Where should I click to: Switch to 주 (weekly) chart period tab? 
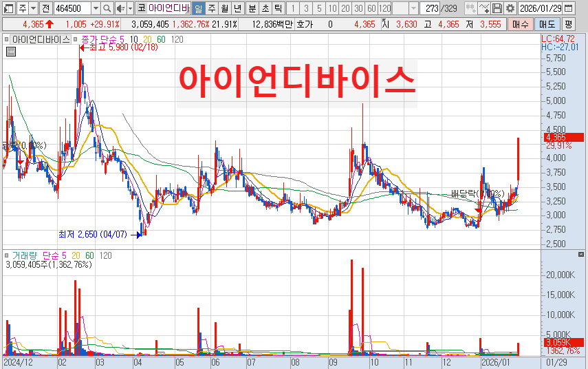[212, 8]
